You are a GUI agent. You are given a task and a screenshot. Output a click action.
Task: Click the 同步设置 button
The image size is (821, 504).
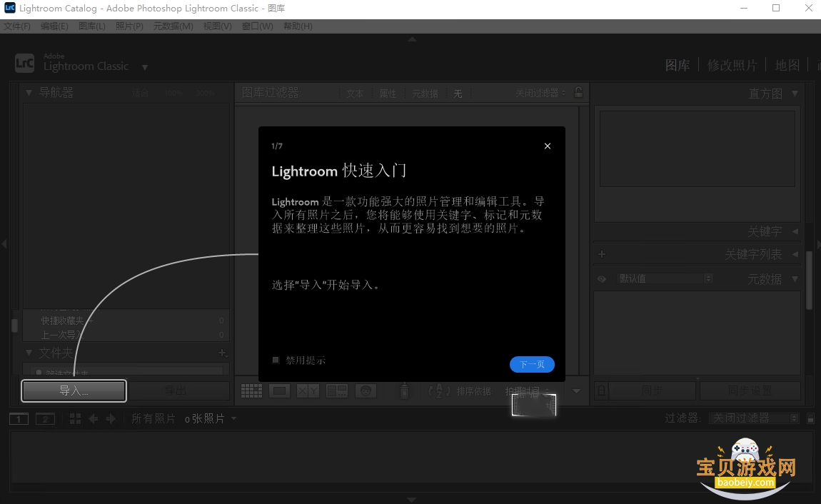750,391
